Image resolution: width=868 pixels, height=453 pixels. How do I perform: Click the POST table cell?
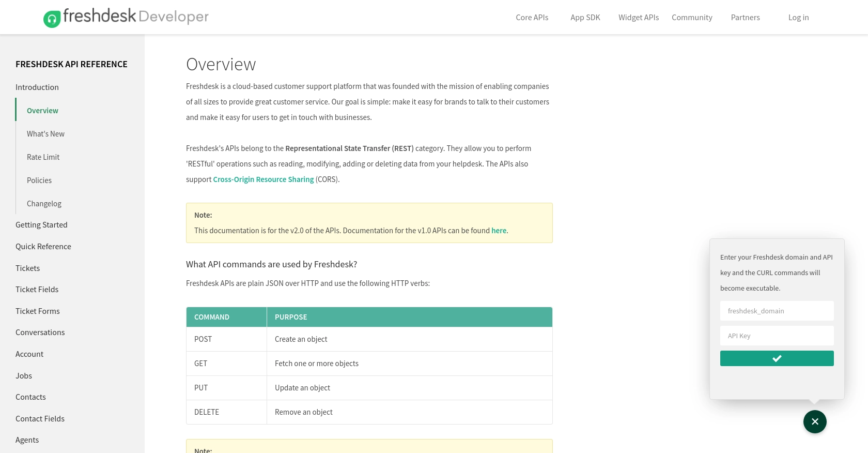pyautogui.click(x=226, y=339)
